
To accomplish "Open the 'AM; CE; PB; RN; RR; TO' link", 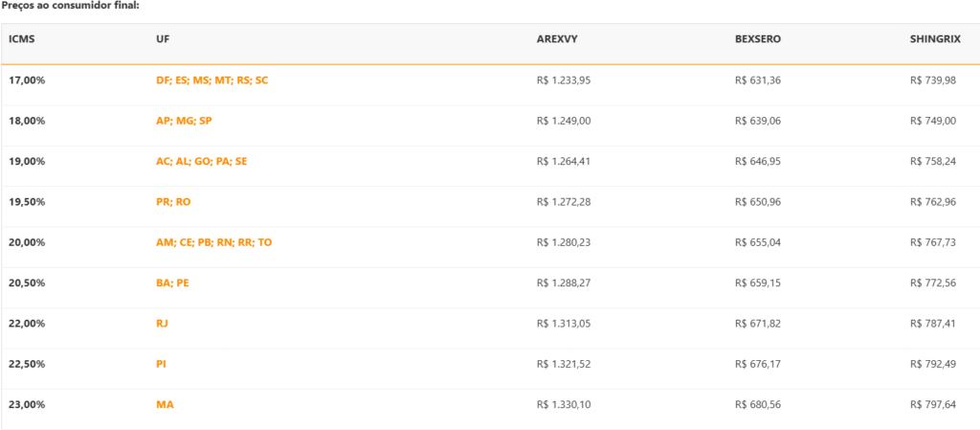I will [x=213, y=242].
